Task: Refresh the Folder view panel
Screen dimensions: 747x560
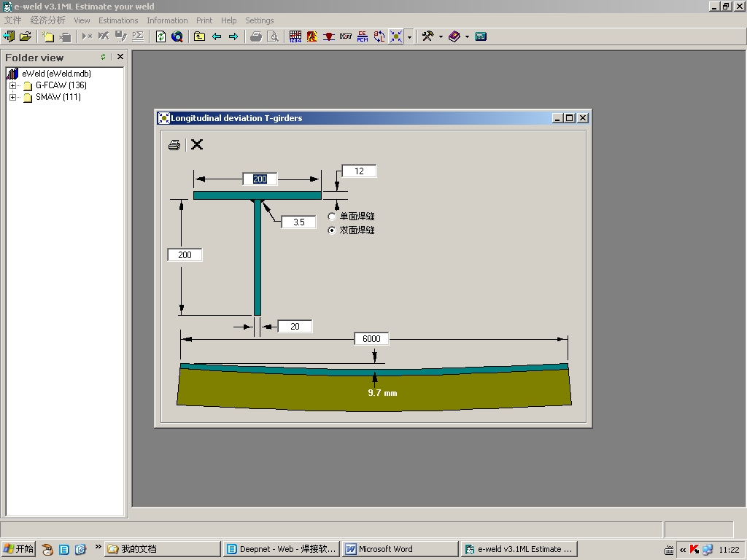Action: click(x=103, y=57)
